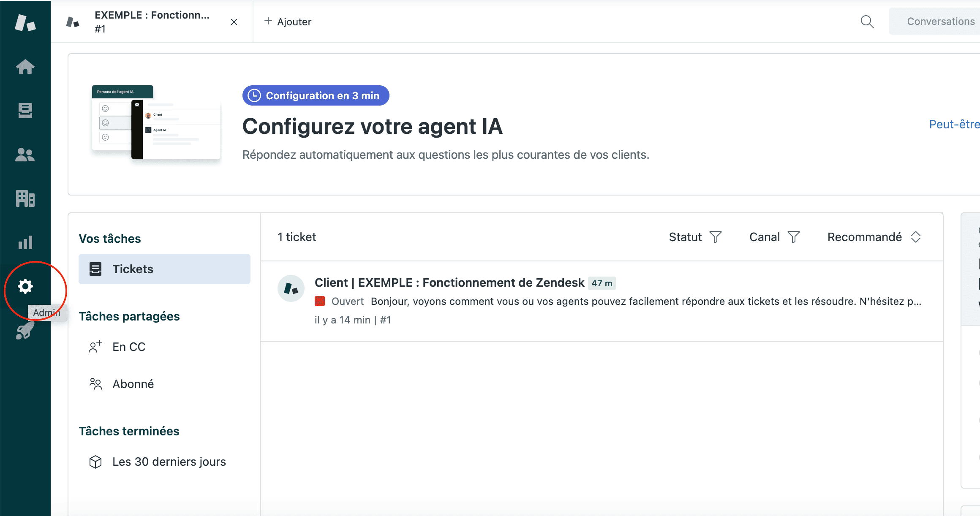Click the rocket Get Started icon
This screenshot has width=980, height=516.
(25, 330)
